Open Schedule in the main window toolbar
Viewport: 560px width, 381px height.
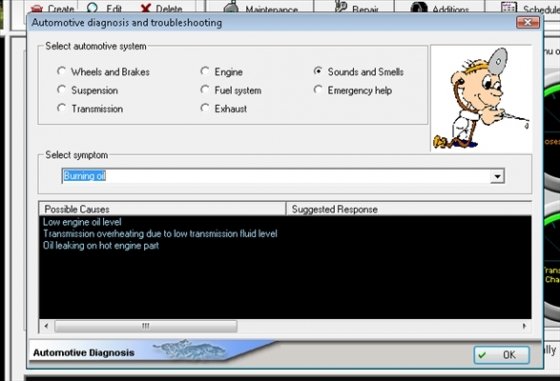click(x=530, y=8)
